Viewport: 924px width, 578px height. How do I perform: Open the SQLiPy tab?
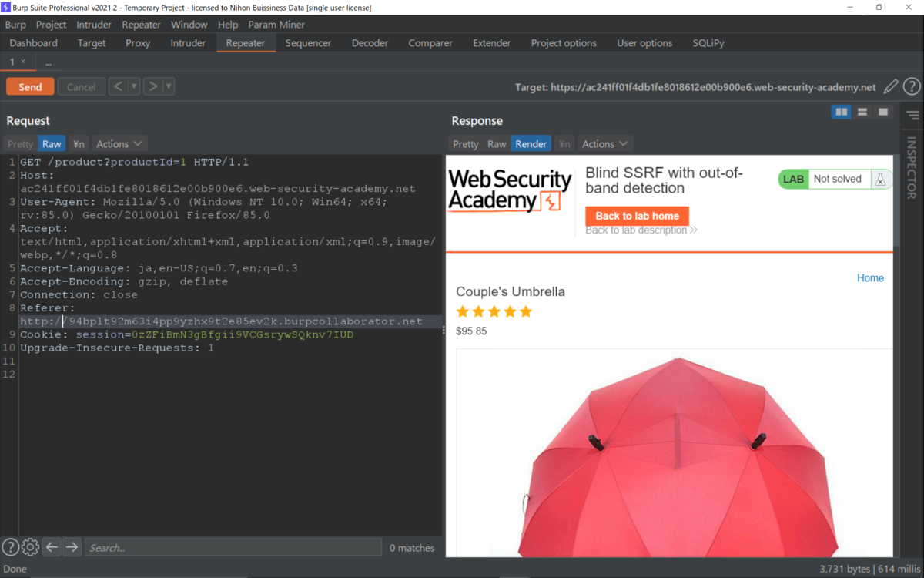click(x=708, y=43)
